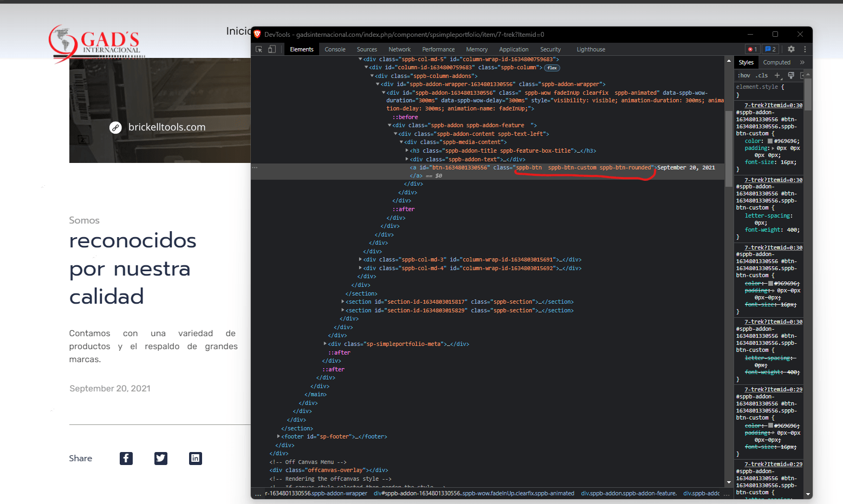
Task: Expand the sp-simpleportfolio-meta div
Action: 325,344
